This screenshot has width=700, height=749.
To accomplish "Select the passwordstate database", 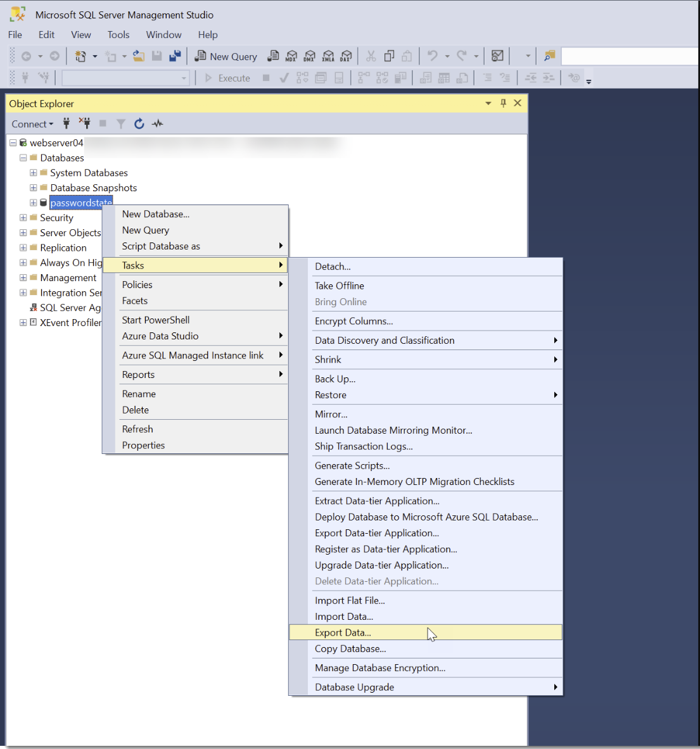I will 80,203.
